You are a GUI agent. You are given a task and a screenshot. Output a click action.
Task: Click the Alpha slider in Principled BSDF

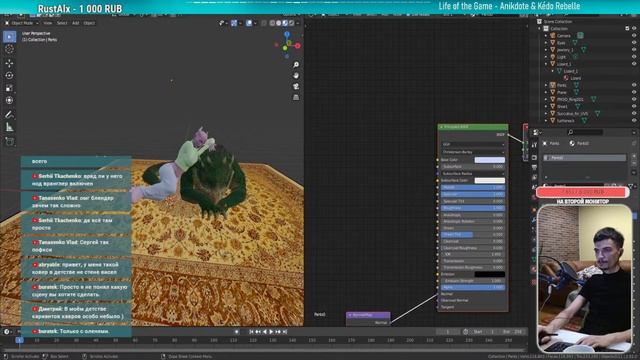[x=473, y=287]
